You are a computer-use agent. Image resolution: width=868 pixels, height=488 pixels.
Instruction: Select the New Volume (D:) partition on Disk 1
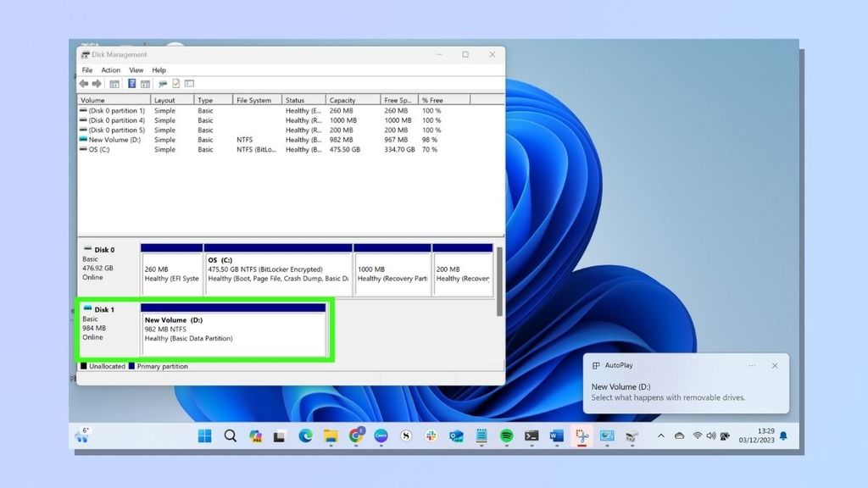(233, 329)
